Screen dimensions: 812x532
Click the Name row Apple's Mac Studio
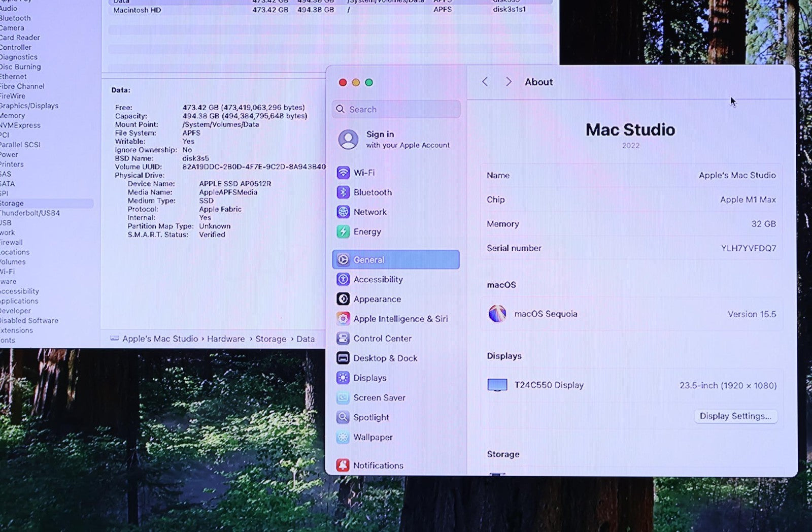[x=631, y=175]
